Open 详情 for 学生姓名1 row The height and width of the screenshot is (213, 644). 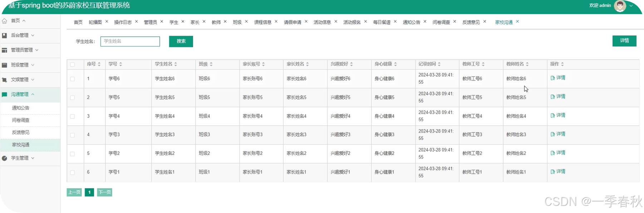[x=558, y=172]
